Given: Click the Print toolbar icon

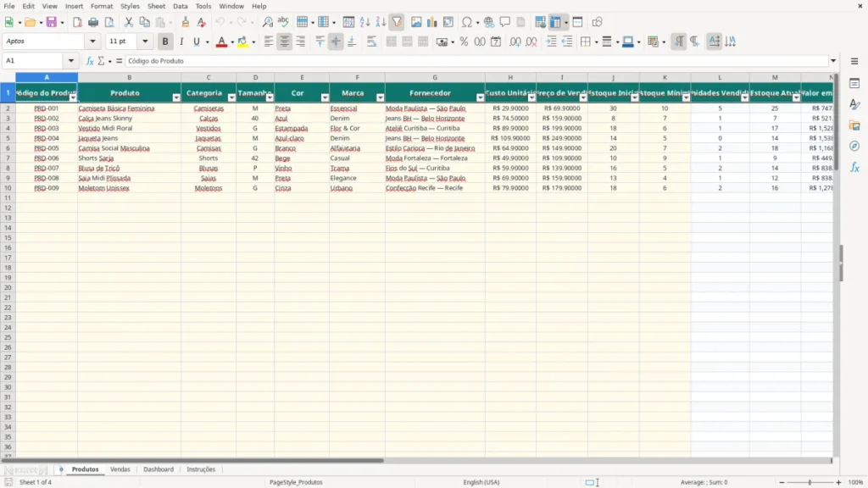Looking at the screenshot, I should (x=93, y=22).
